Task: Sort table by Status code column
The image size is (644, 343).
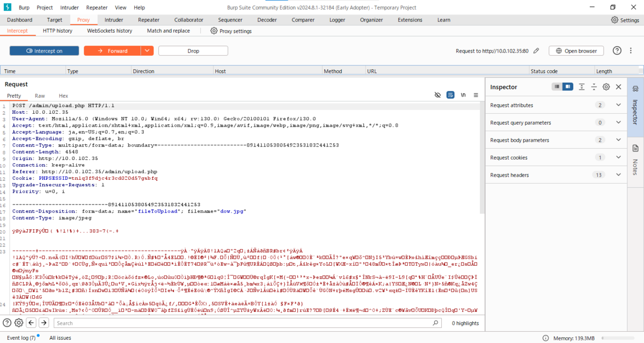Action: coord(561,71)
